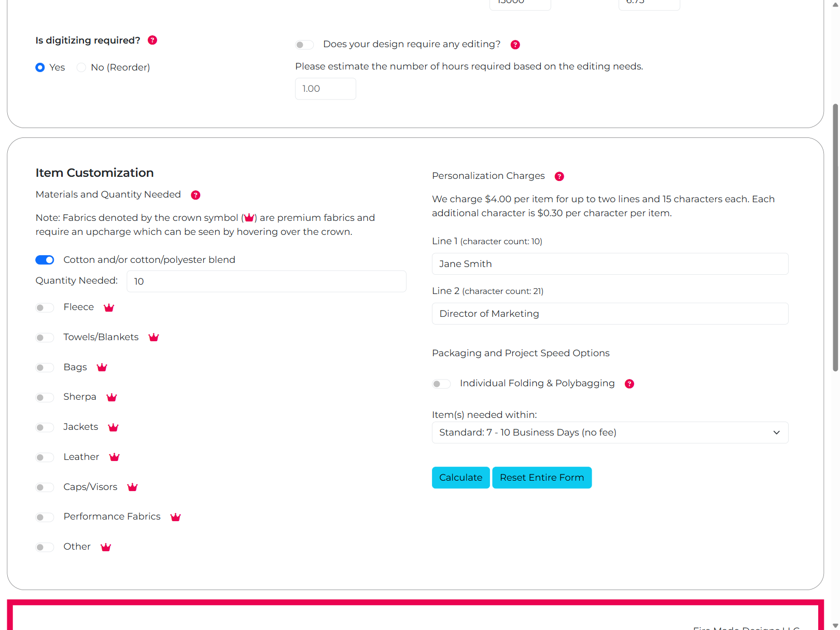Click Reset Entire Form button
Image resolution: width=840 pixels, height=630 pixels.
[x=542, y=478]
